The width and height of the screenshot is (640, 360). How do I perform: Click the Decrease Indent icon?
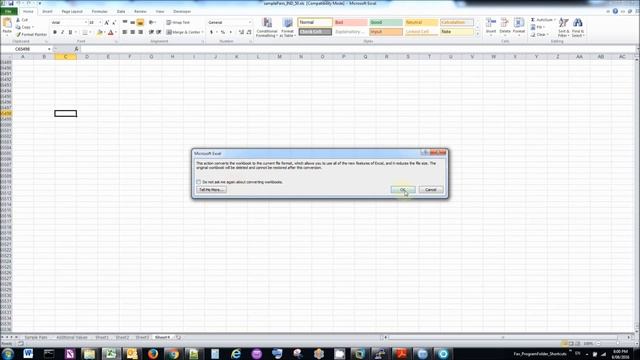click(151, 32)
